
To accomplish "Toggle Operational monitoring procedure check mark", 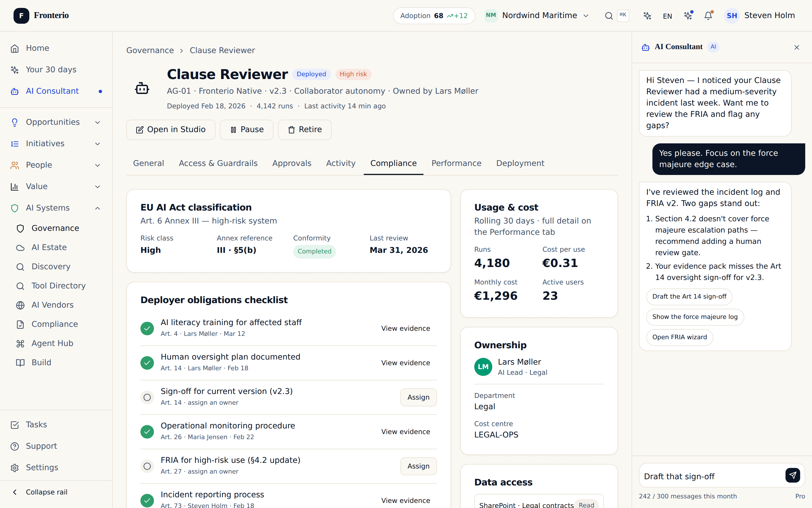I will pyautogui.click(x=147, y=432).
